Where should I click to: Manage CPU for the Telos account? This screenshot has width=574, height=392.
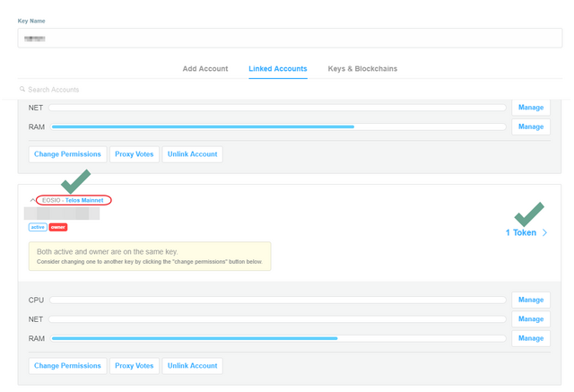point(531,300)
